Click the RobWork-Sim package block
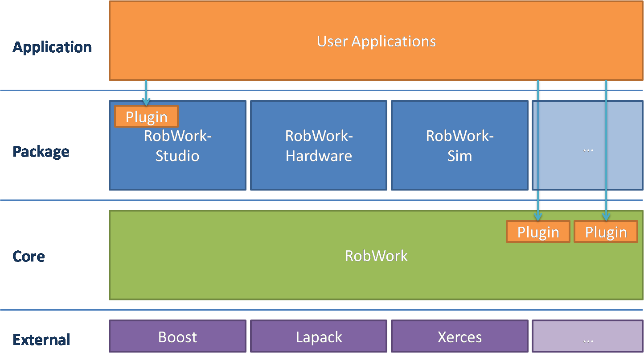 pos(459,145)
